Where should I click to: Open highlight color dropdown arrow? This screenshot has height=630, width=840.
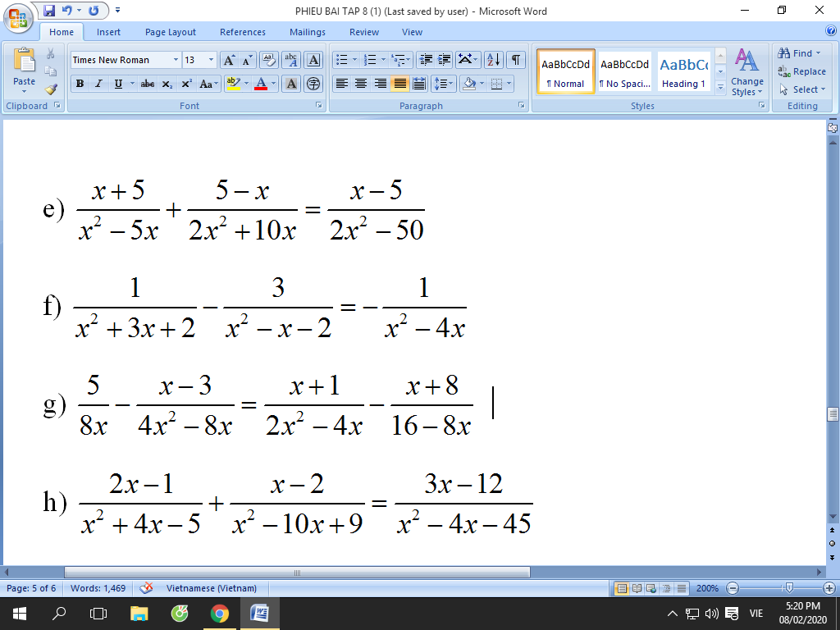point(246,84)
